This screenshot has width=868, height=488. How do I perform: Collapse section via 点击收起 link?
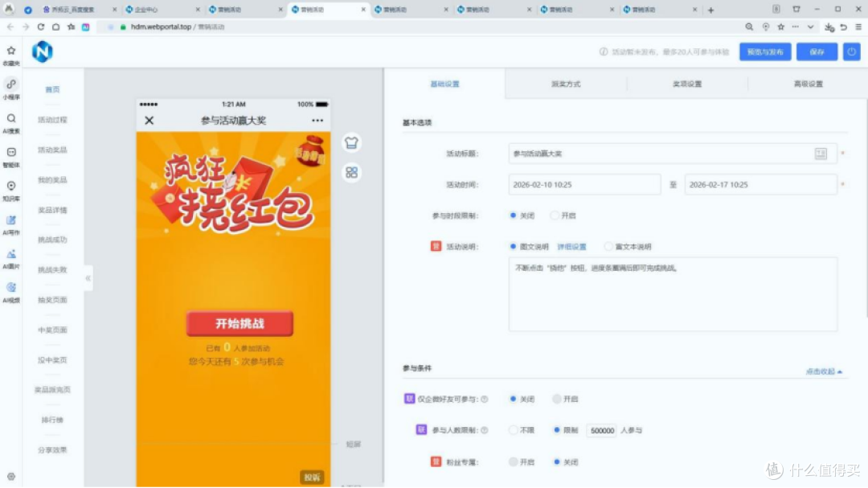point(824,371)
